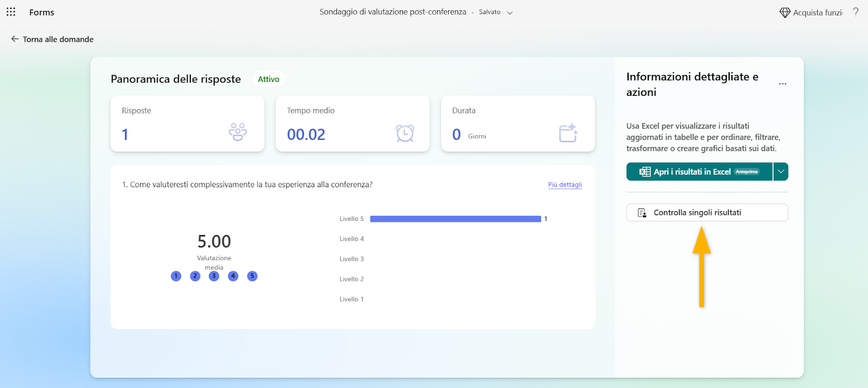Screen dimensions: 868x388
Task: Click the Livello 5 blue bar
Action: click(x=455, y=219)
